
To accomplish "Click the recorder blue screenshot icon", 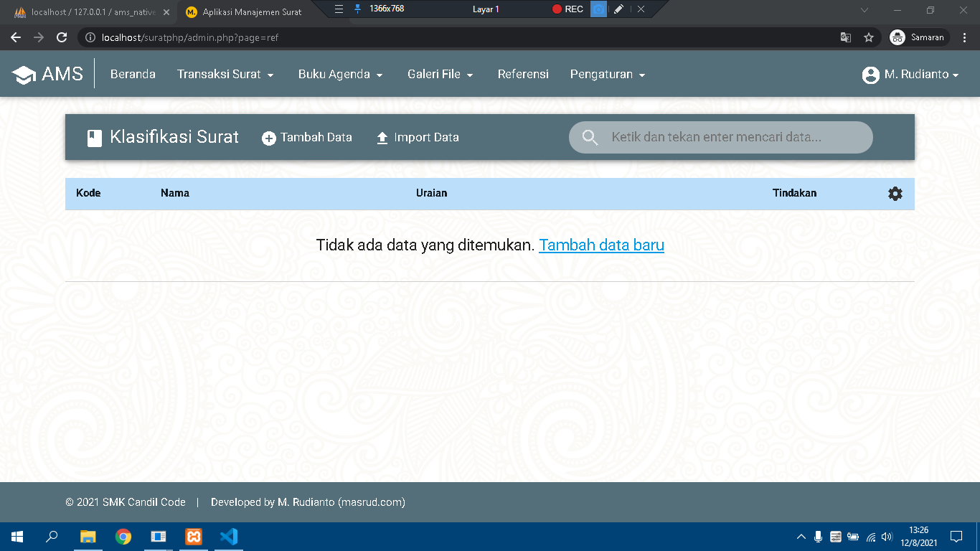I will 598,9.
